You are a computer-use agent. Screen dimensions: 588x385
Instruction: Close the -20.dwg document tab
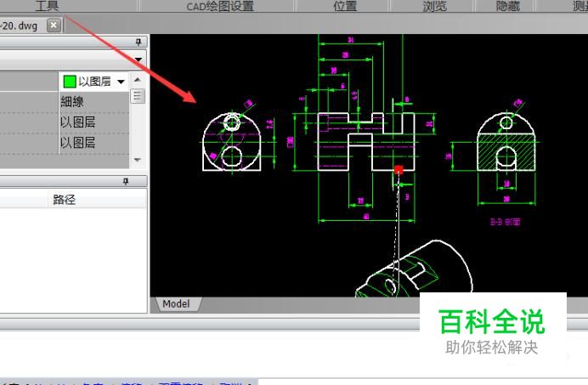54,25
